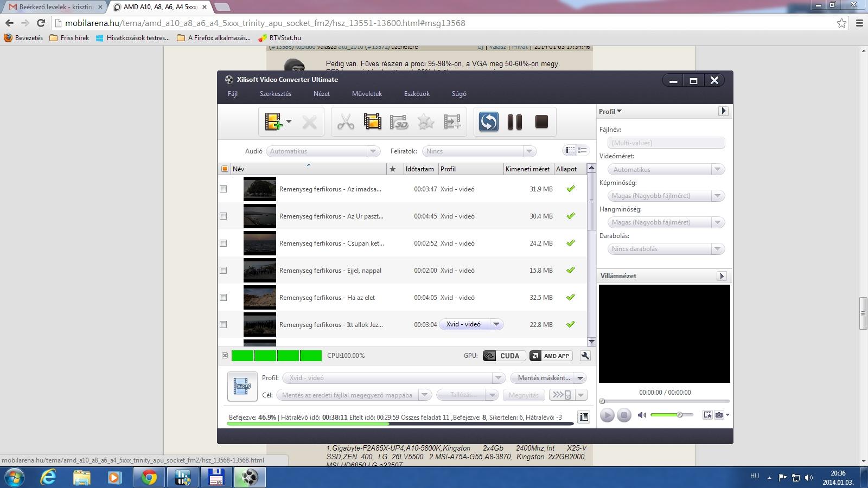Open the Fájl menu
868x488 pixels.
coord(233,94)
